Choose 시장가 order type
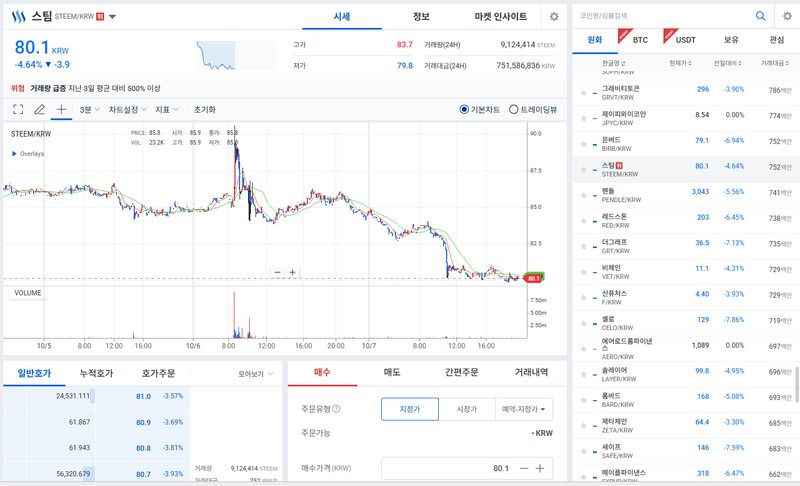The height and width of the screenshot is (486, 800). pos(466,409)
